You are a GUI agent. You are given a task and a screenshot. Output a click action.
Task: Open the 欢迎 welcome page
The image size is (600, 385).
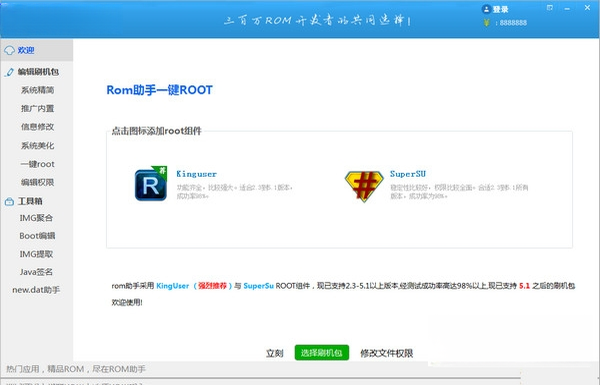[37, 50]
